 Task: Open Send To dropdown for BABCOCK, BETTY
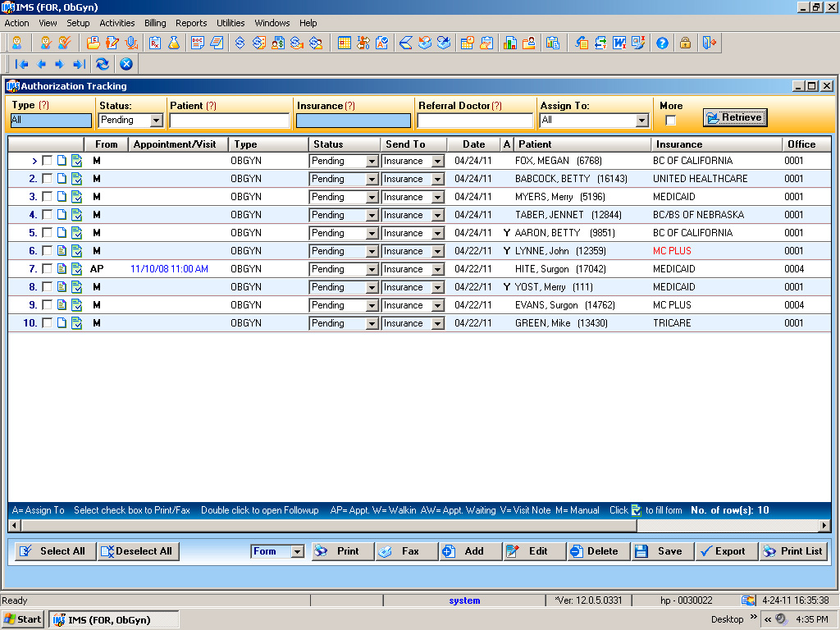point(438,179)
